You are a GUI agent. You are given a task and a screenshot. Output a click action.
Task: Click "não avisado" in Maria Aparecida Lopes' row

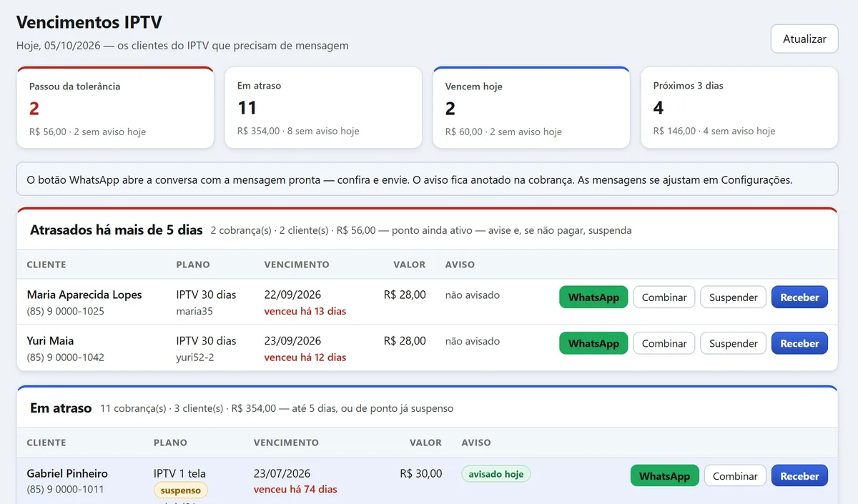(473, 295)
